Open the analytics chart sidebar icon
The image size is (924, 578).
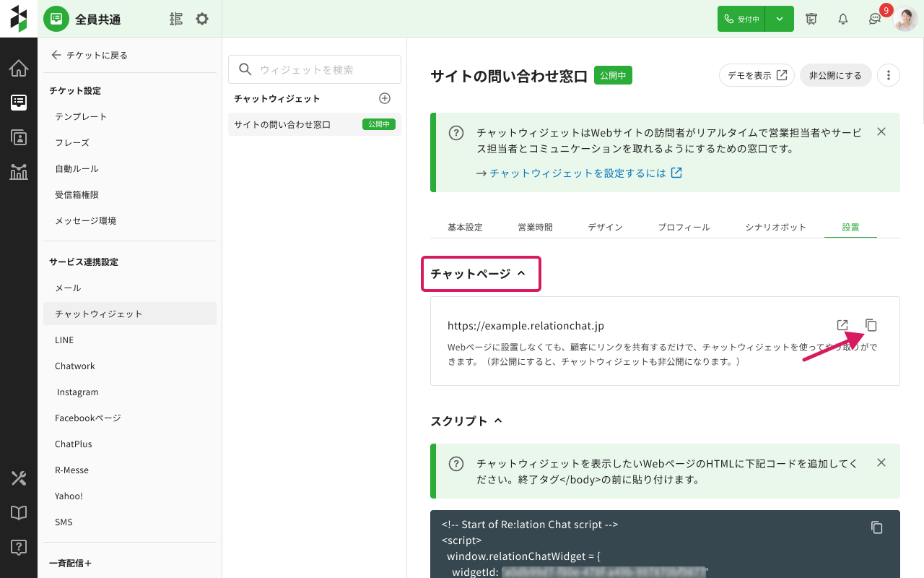tap(19, 172)
